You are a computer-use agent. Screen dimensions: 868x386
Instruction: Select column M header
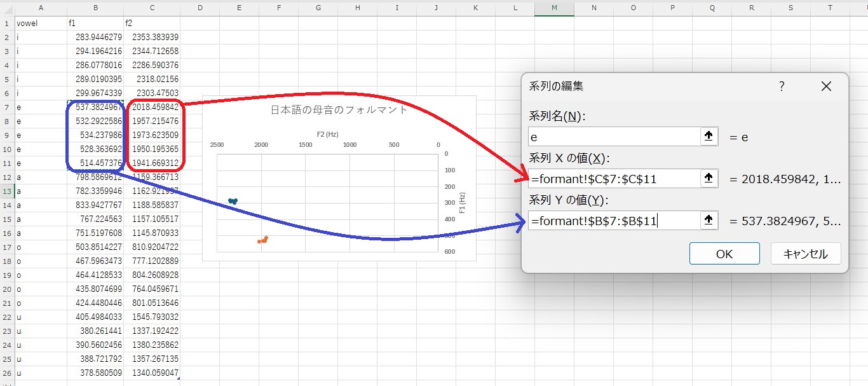point(554,8)
